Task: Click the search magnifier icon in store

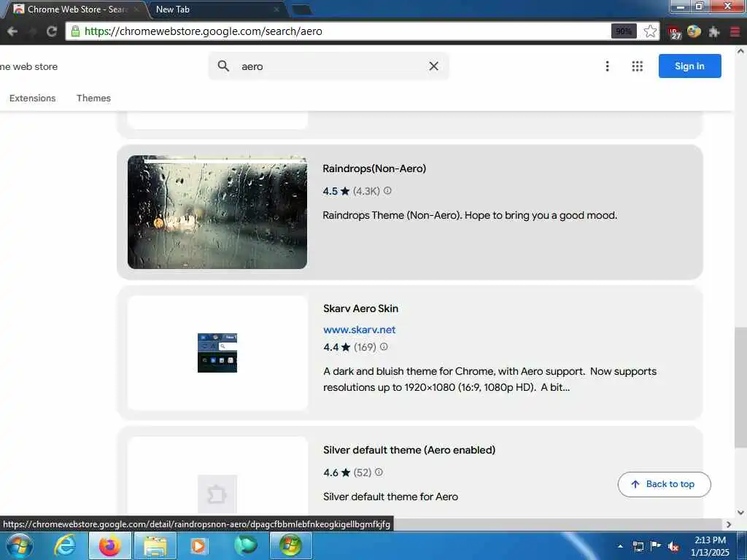Action: [223, 66]
